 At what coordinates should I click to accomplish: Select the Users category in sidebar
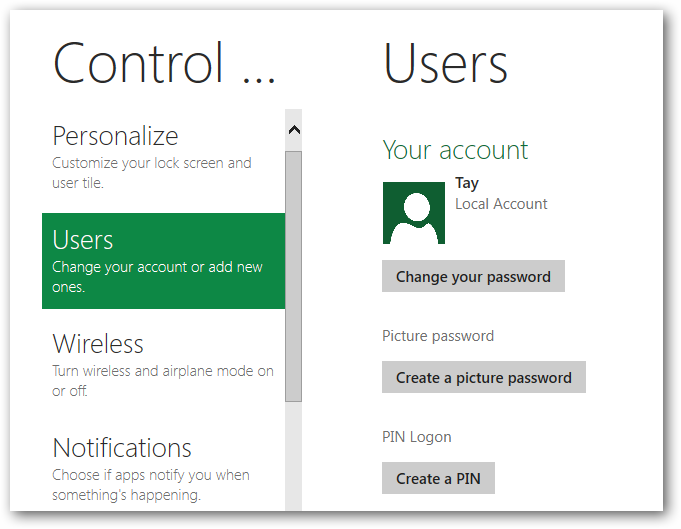pyautogui.click(x=163, y=260)
